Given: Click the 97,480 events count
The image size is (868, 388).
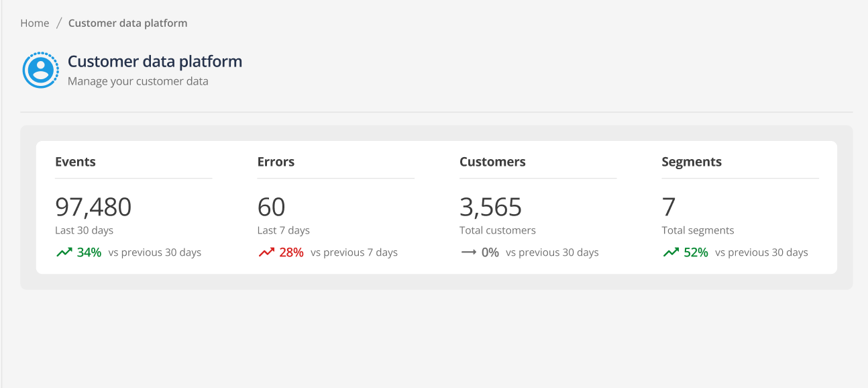Looking at the screenshot, I should click(93, 207).
